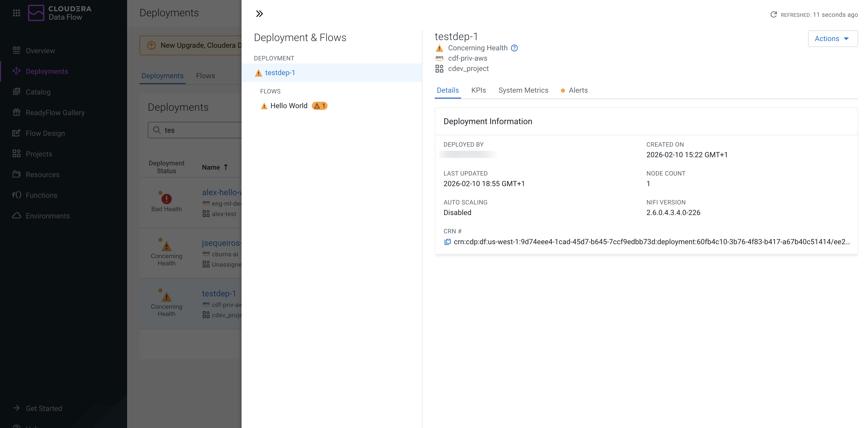The height and width of the screenshot is (428, 868).
Task: Click the refresh icon near REFRESHED
Action: [773, 14]
